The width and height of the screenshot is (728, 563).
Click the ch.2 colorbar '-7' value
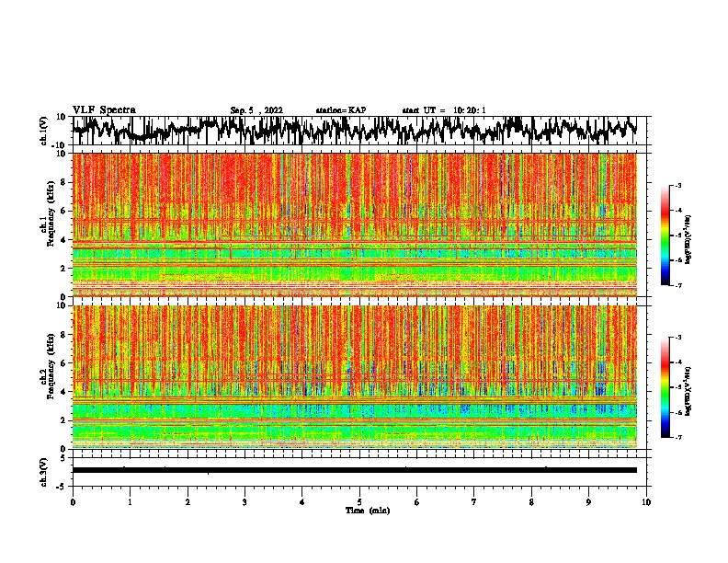(677, 437)
